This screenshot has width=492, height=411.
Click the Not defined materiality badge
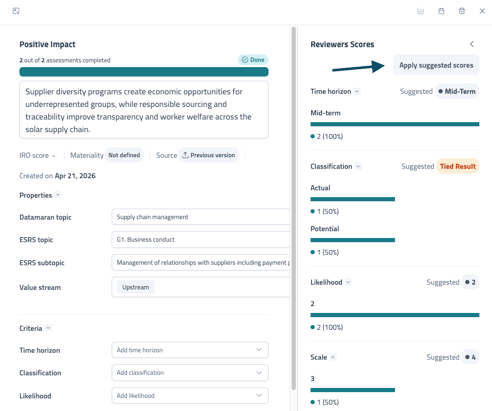click(x=124, y=155)
